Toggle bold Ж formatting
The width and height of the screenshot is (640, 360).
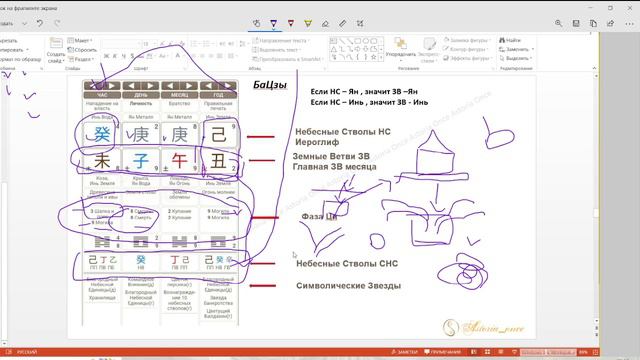click(x=106, y=56)
